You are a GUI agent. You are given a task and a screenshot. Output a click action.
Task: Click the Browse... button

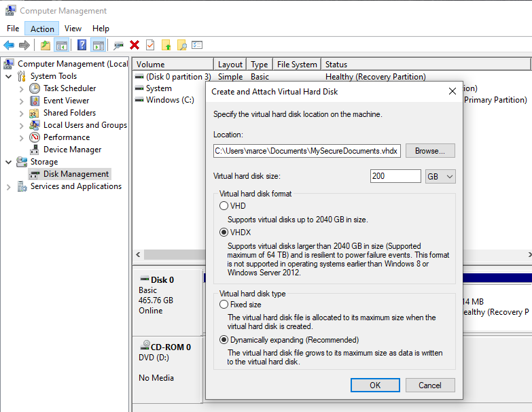[x=430, y=151]
